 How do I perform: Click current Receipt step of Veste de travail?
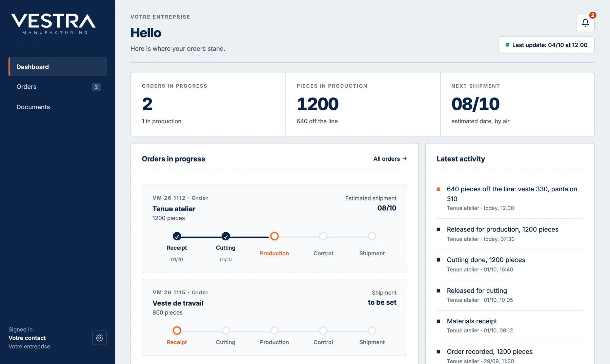click(x=177, y=330)
